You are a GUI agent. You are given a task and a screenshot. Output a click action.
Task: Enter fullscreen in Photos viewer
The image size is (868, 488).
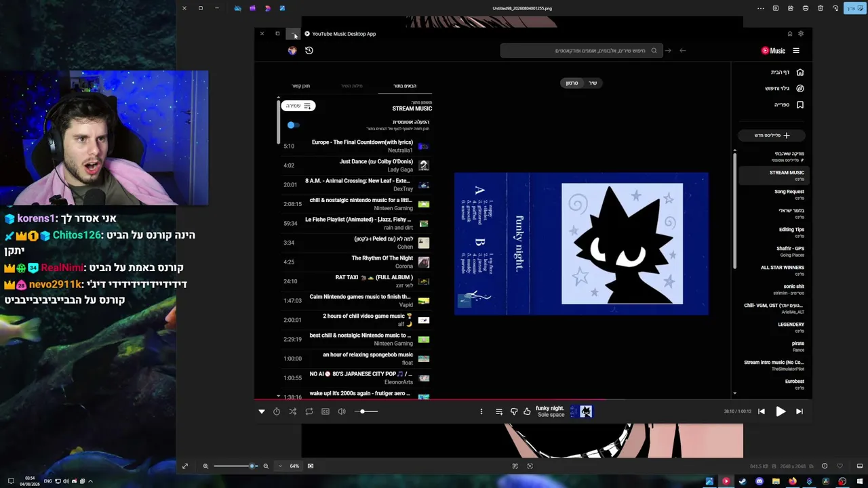click(185, 466)
